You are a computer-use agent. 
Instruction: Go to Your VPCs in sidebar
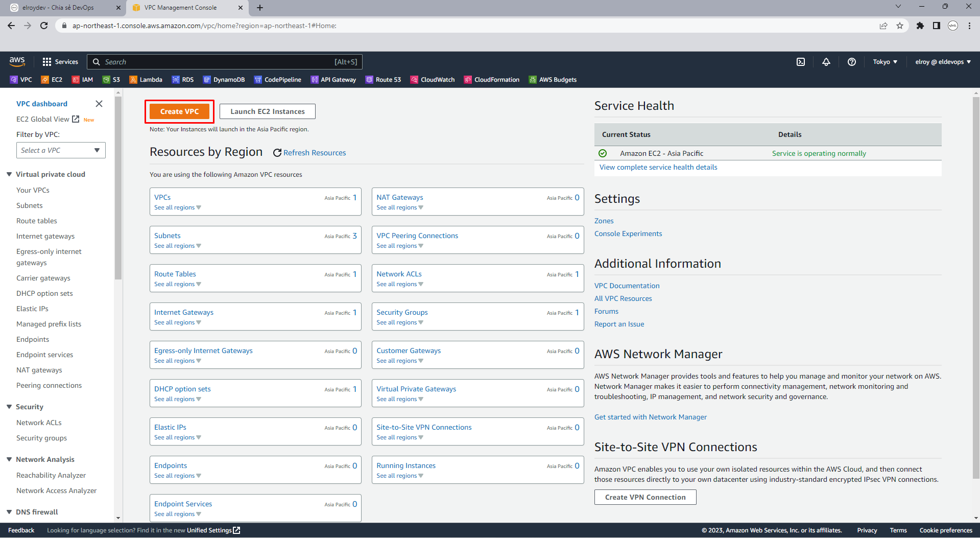[33, 190]
